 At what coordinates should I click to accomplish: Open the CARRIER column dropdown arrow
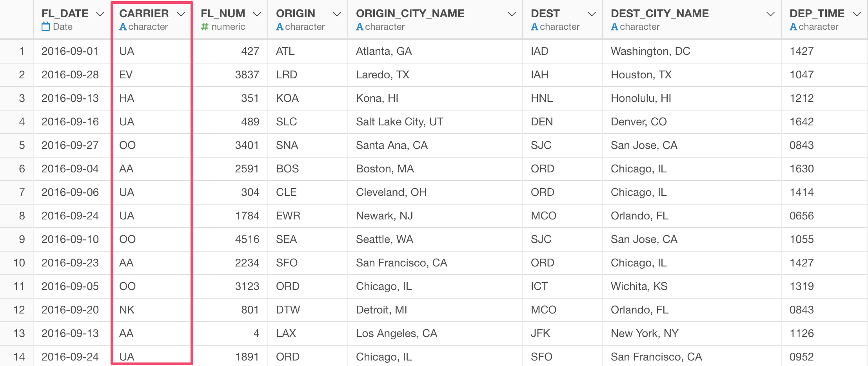coord(181,14)
